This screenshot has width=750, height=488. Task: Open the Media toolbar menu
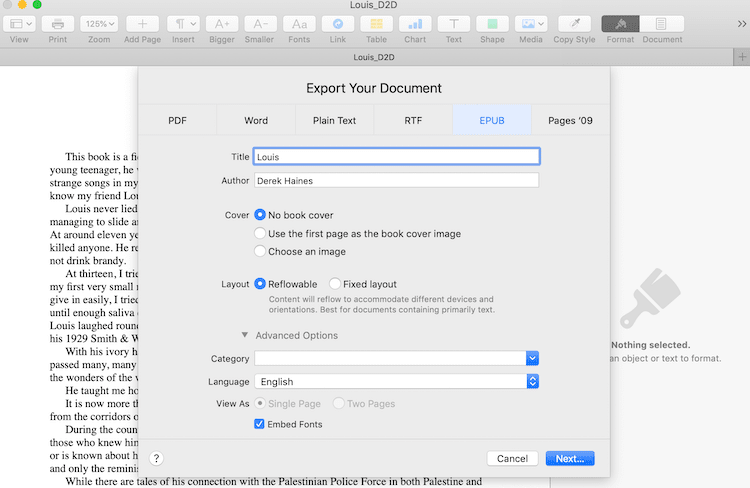531,24
